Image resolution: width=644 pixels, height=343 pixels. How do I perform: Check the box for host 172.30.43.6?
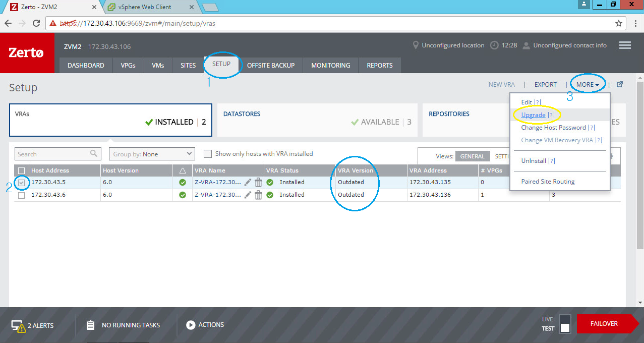pyautogui.click(x=21, y=195)
